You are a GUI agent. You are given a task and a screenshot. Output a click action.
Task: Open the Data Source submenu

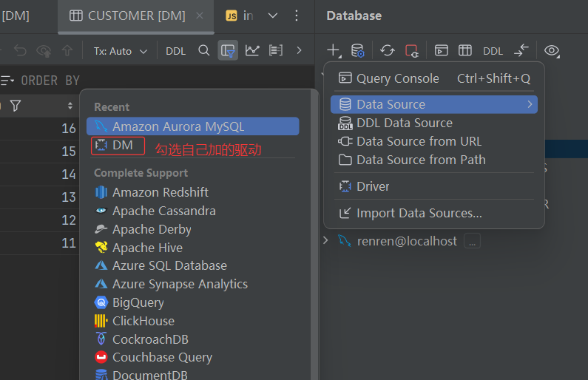(x=434, y=104)
